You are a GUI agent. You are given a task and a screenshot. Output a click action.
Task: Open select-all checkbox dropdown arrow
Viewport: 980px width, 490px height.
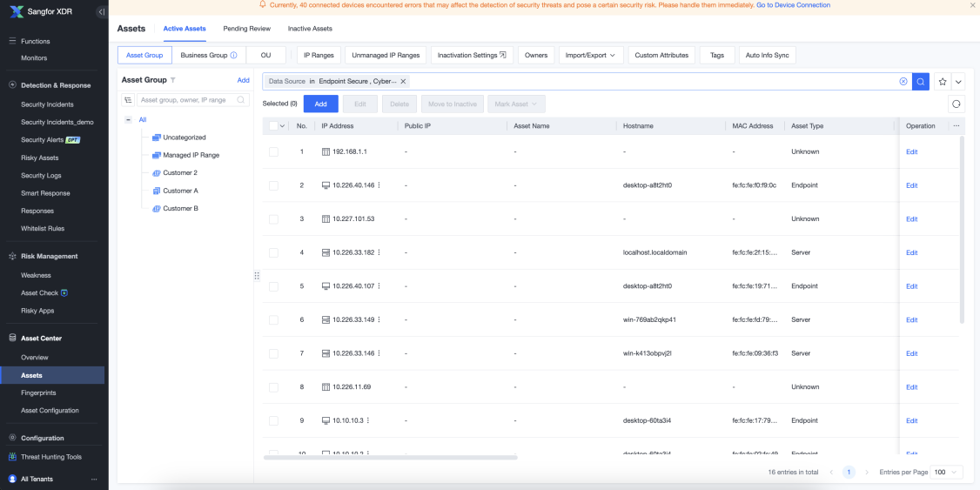pos(283,125)
